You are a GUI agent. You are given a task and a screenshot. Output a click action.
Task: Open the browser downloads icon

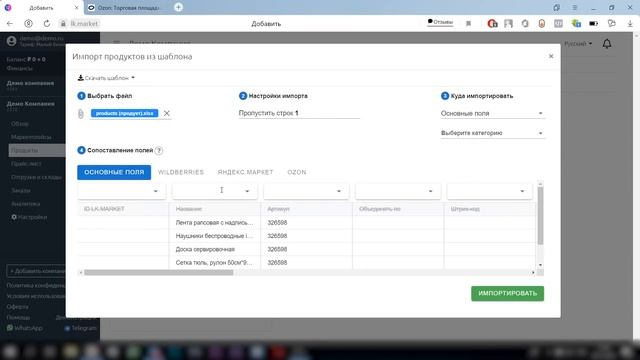[x=630, y=24]
